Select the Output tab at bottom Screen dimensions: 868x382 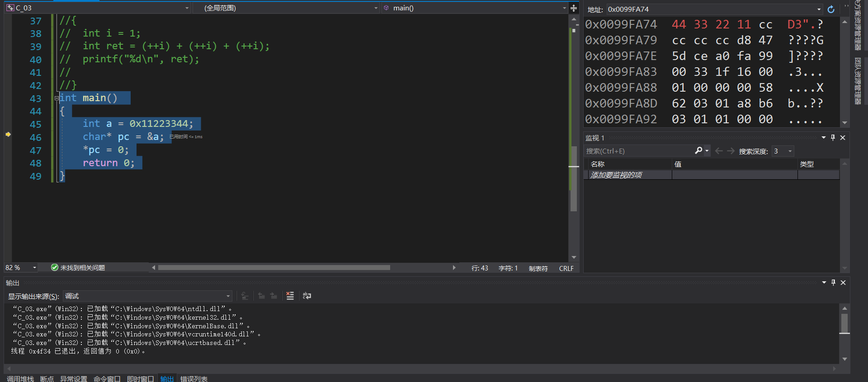[x=167, y=378]
